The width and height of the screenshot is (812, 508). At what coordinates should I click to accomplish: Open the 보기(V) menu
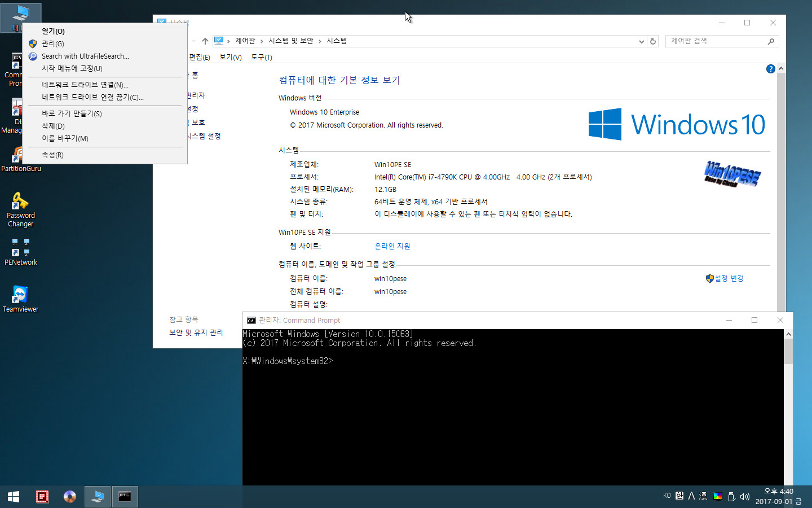pyautogui.click(x=230, y=58)
